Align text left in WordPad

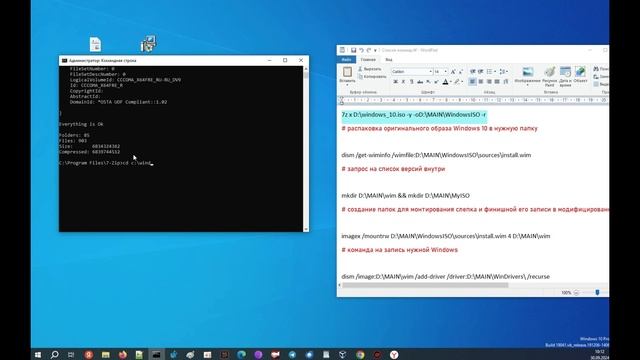[472, 82]
